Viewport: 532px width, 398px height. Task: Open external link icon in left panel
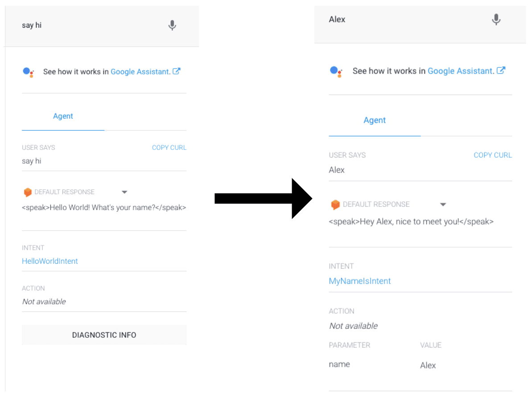tap(177, 71)
